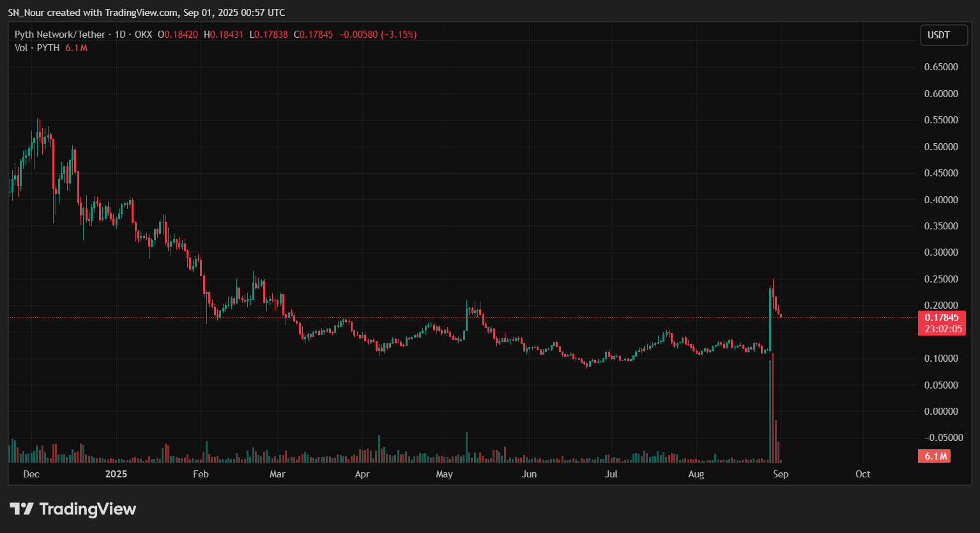Click the Dec marker on time axis
Screen dimensions: 980x533
point(31,474)
